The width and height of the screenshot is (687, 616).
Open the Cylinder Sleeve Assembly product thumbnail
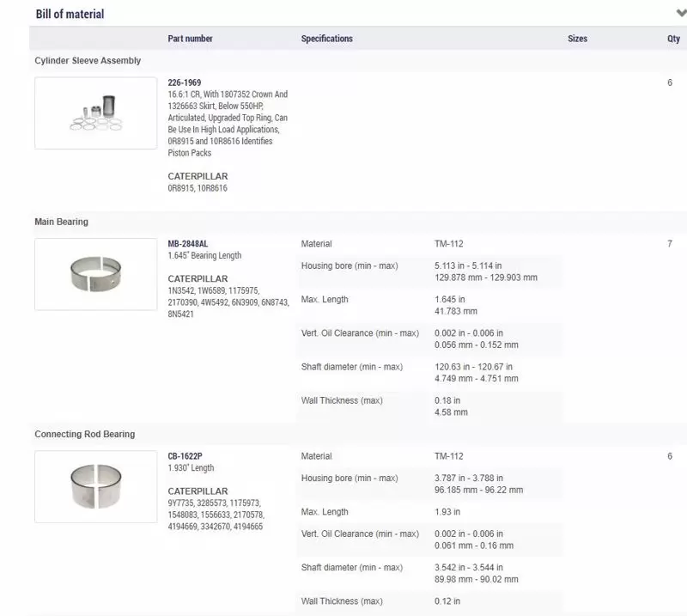pyautogui.click(x=96, y=113)
